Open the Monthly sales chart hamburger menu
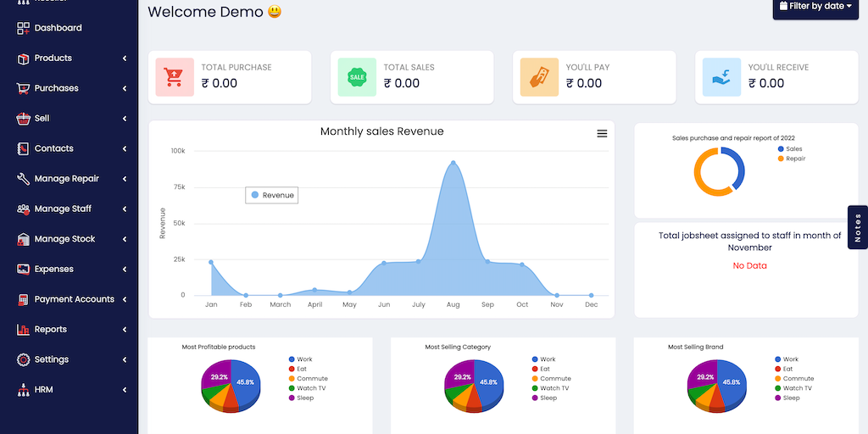Viewport: 868px width, 434px height. 602,133
